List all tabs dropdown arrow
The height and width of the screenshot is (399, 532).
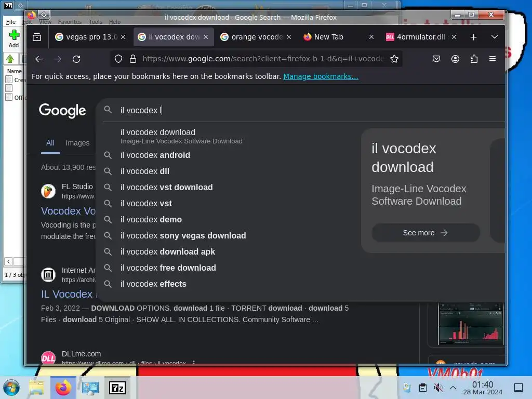click(495, 37)
